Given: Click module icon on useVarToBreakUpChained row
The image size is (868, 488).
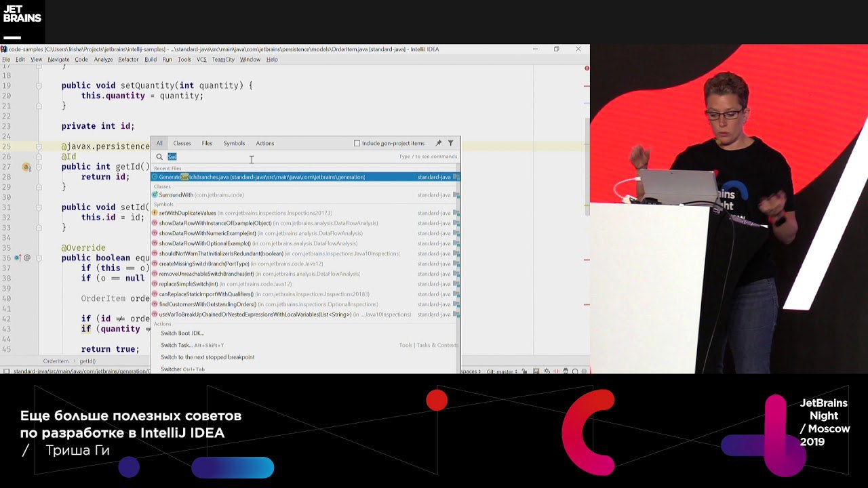Looking at the screenshot, I should tap(456, 314).
